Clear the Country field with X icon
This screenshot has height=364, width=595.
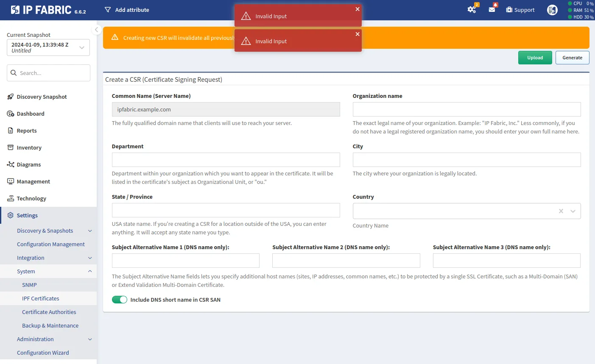point(561,211)
